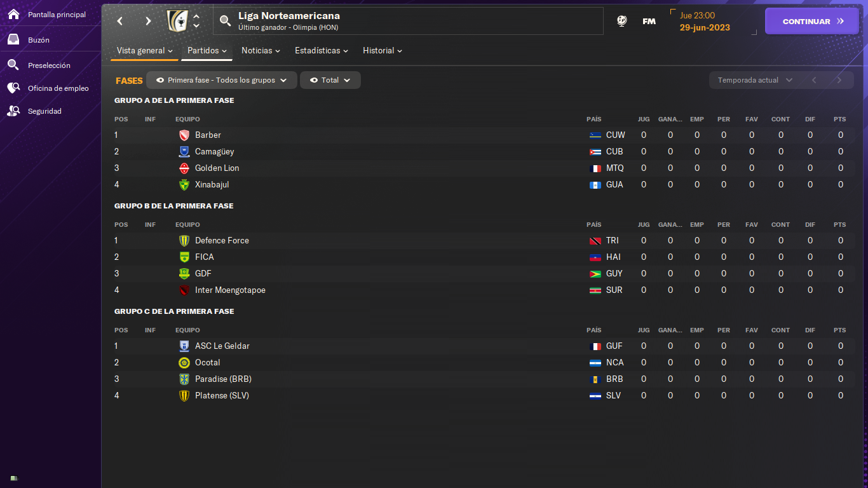The height and width of the screenshot is (488, 868).
Task: Open the Seguridad sidebar icon
Action: coord(13,111)
